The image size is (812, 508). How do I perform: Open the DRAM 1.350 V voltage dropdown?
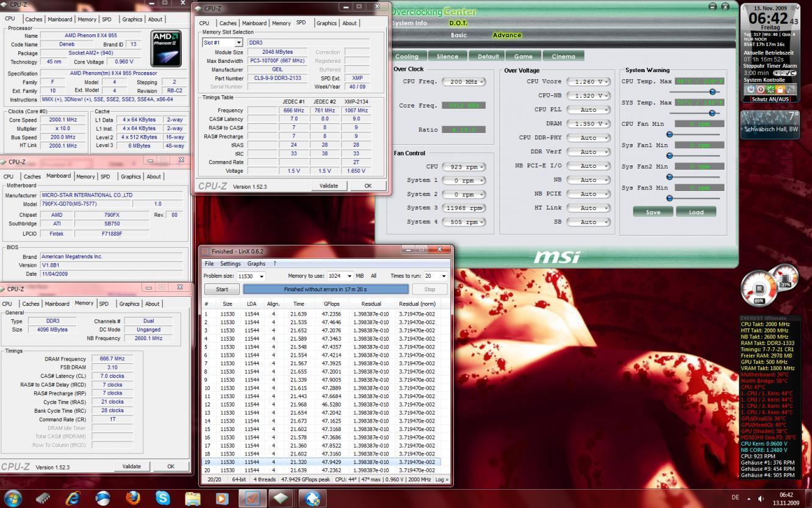588,124
